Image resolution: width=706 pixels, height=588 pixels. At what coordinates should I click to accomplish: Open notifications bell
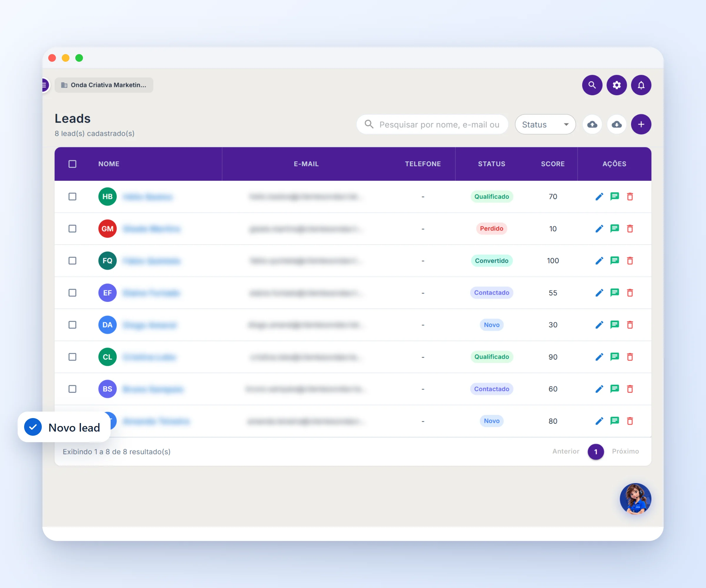[x=641, y=85]
